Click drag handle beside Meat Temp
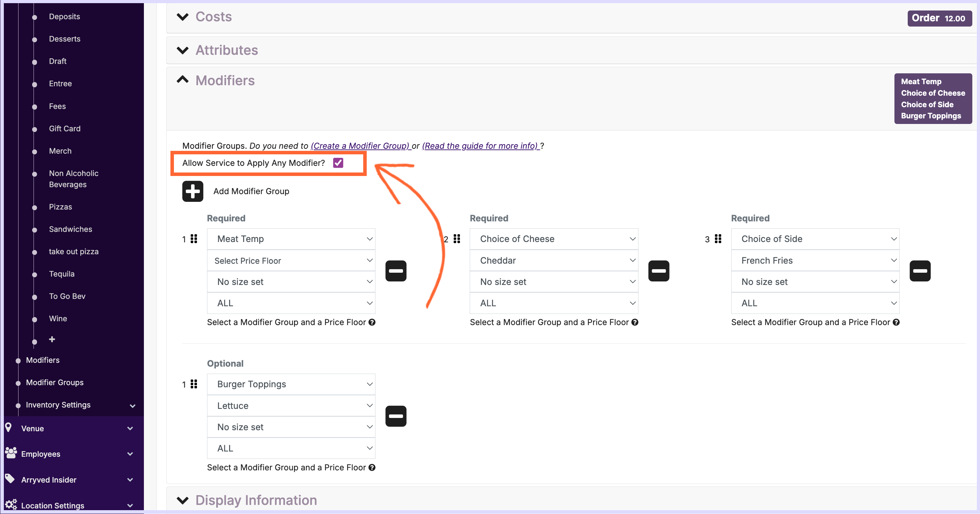 [x=193, y=239]
